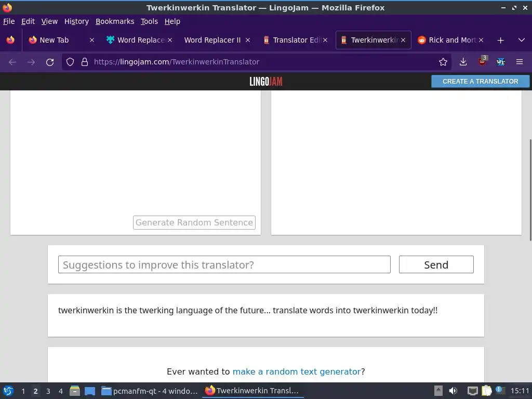Open the taskbar application menu icon
Image resolution: width=532 pixels, height=399 pixels.
point(8,391)
